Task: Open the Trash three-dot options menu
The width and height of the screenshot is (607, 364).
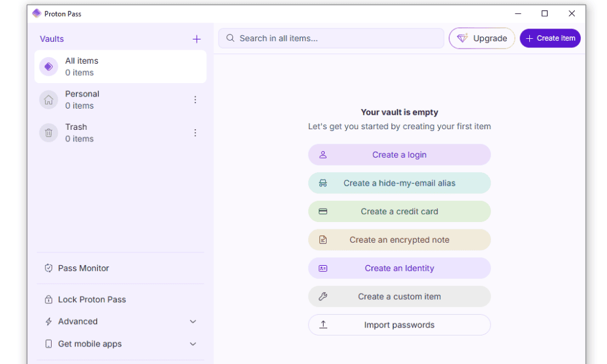Action: click(x=195, y=133)
